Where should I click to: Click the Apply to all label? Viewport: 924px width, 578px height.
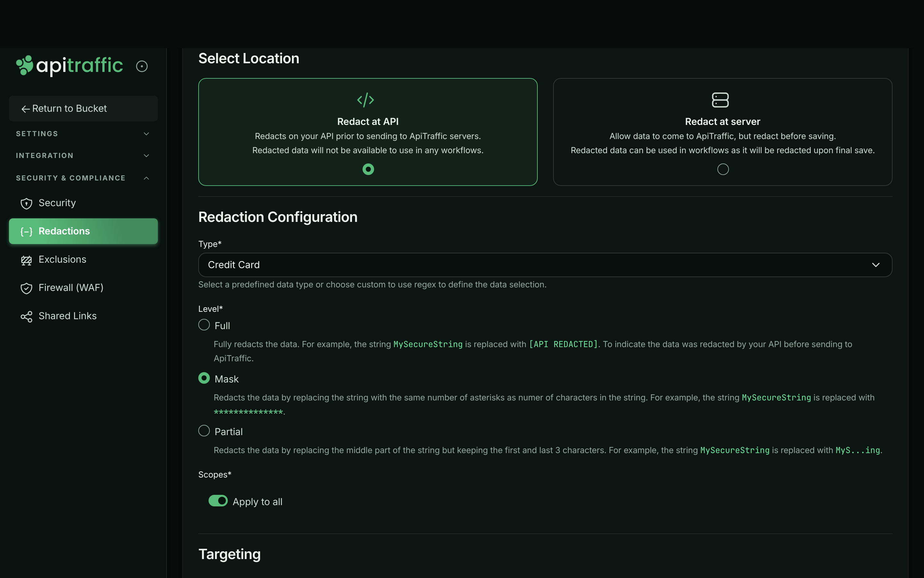(257, 502)
